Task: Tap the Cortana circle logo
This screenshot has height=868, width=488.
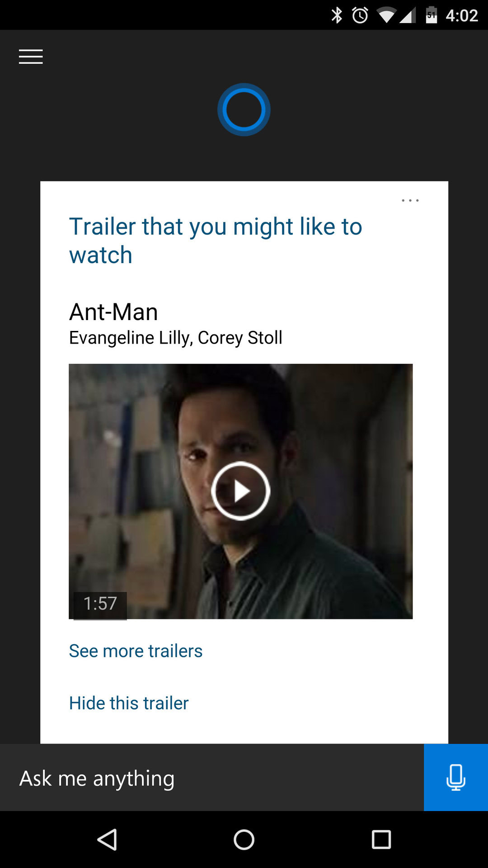Action: 244,109
